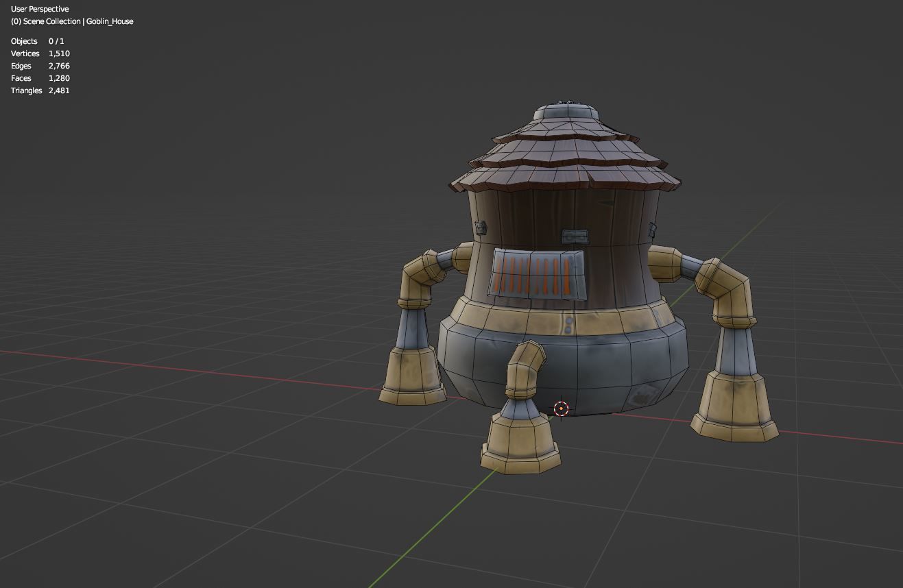Click the "0 / 1" objects count value
The height and width of the screenshot is (588, 903).
tap(56, 41)
